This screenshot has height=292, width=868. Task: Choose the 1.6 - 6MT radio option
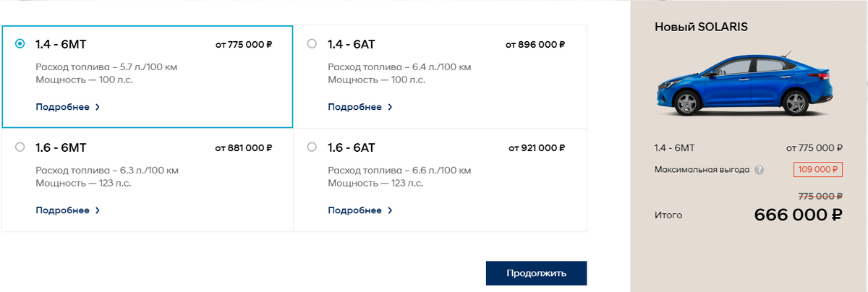click(20, 147)
